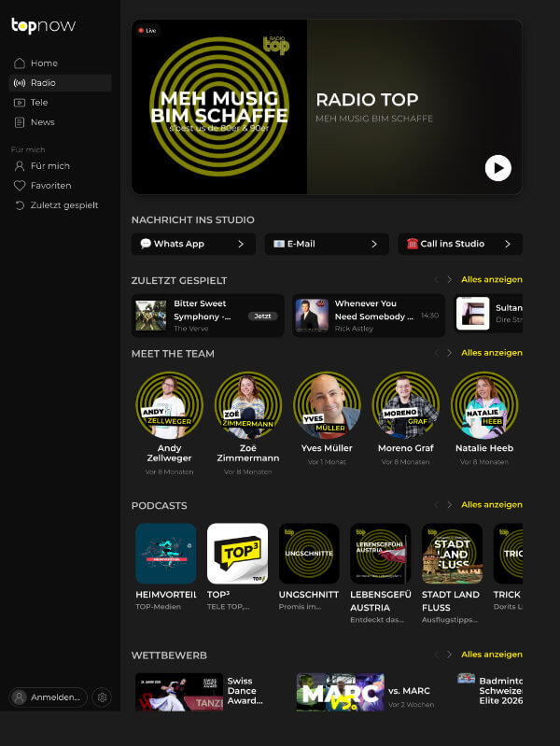Screen dimensions: 560x746
Task: Click the topnow logo
Action: tap(43, 25)
